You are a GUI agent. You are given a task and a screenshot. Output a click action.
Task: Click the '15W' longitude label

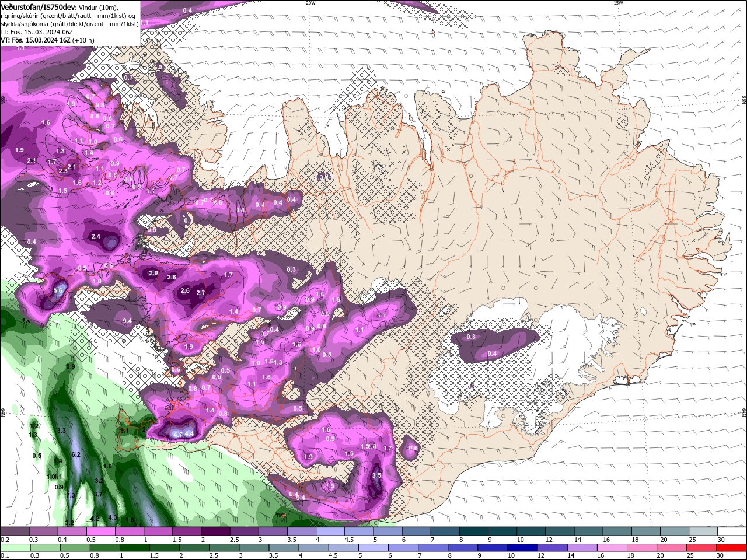618,3
